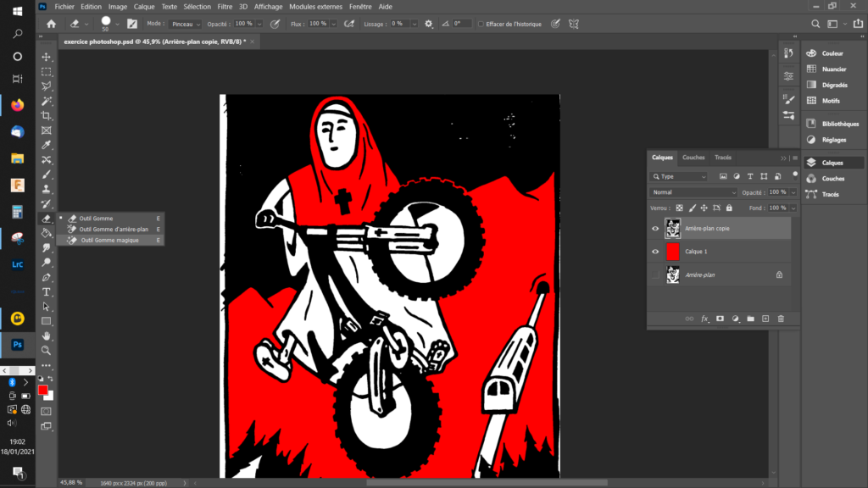Delete layer using the trash icon
The image size is (868, 488).
coord(781,319)
